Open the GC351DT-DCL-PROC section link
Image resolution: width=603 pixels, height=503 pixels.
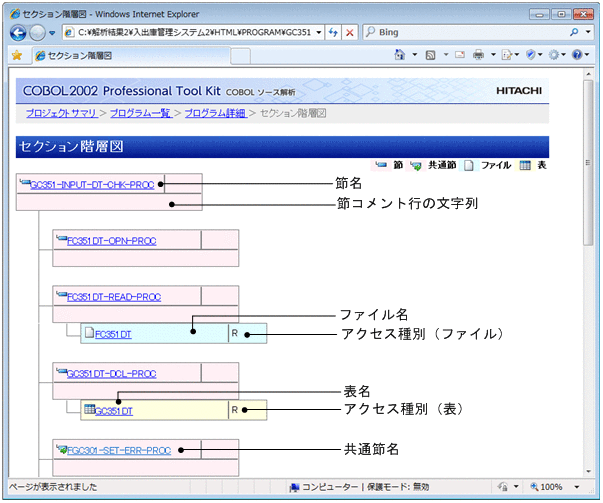click(x=112, y=374)
